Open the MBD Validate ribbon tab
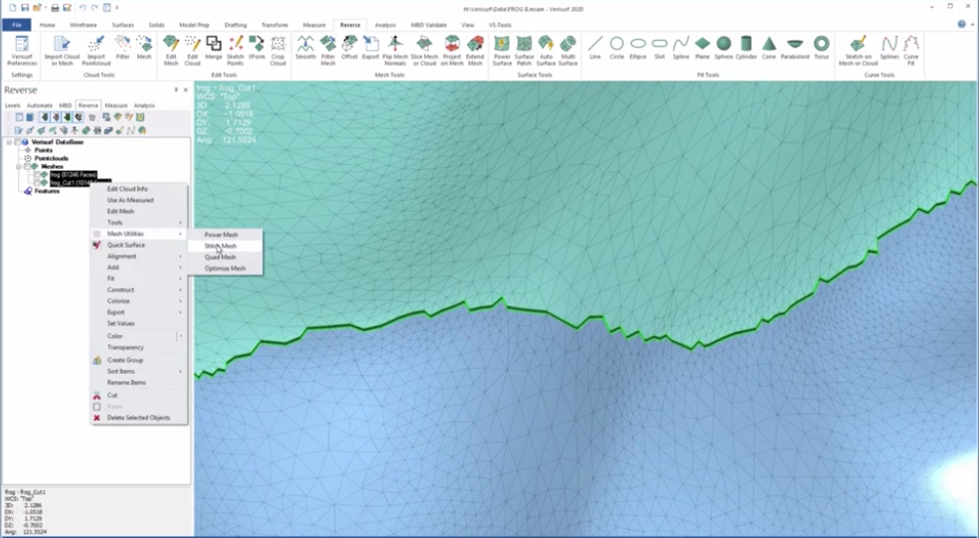The width and height of the screenshot is (980, 538). [x=428, y=25]
